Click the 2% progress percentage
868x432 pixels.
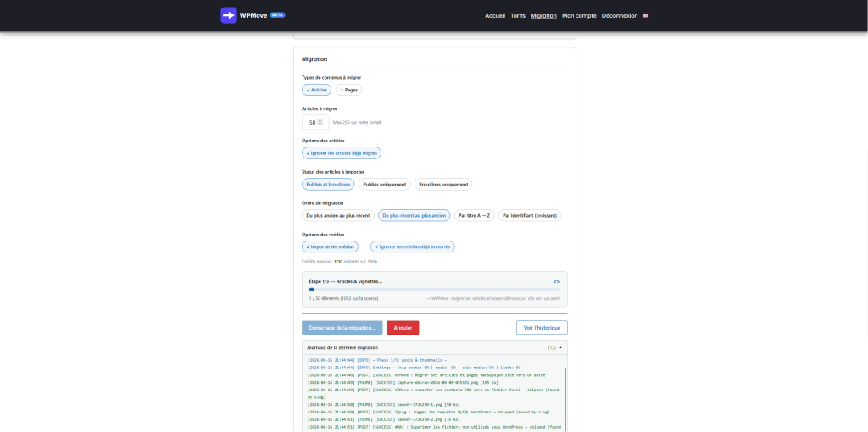click(x=556, y=281)
